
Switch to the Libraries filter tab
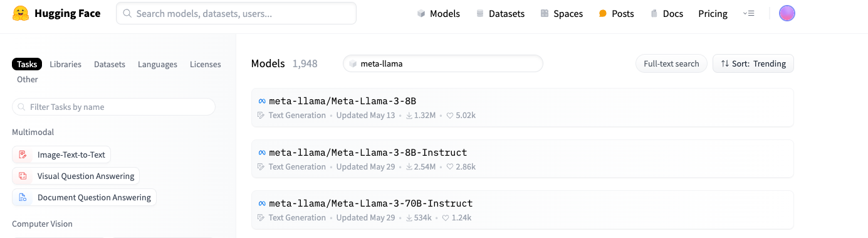(x=66, y=64)
